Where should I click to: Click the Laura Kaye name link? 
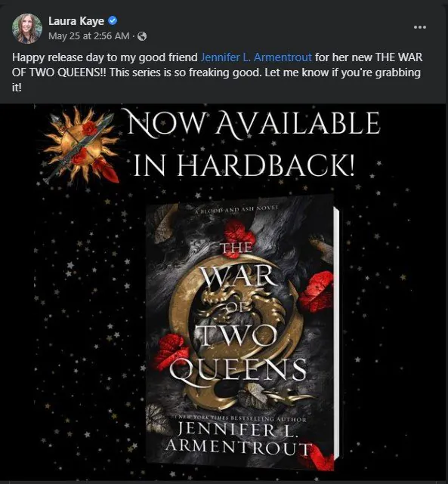pyautogui.click(x=76, y=21)
